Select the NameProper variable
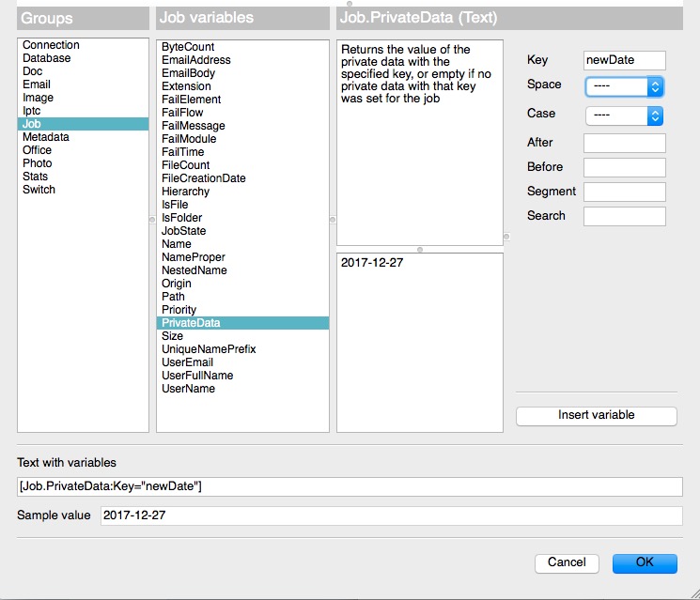Screen dimensions: 700x600 242,258
